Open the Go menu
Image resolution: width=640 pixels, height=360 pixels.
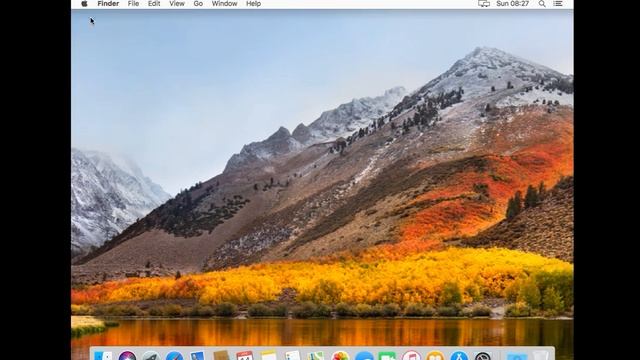pyautogui.click(x=198, y=4)
